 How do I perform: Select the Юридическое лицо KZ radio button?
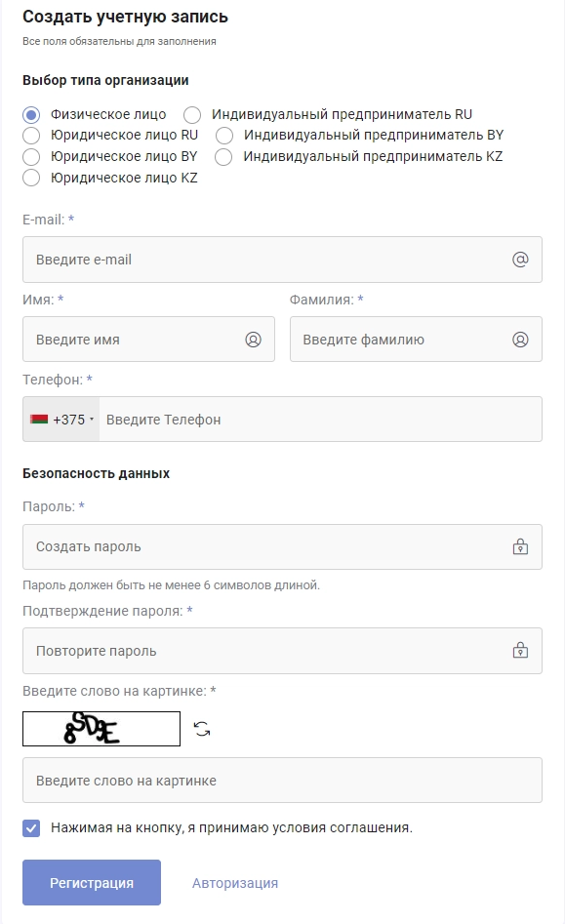30,178
